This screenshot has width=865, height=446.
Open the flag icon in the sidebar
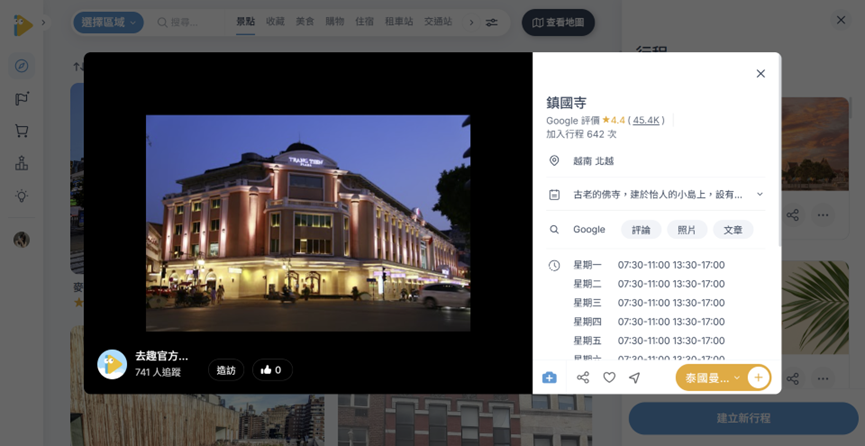coord(22,99)
